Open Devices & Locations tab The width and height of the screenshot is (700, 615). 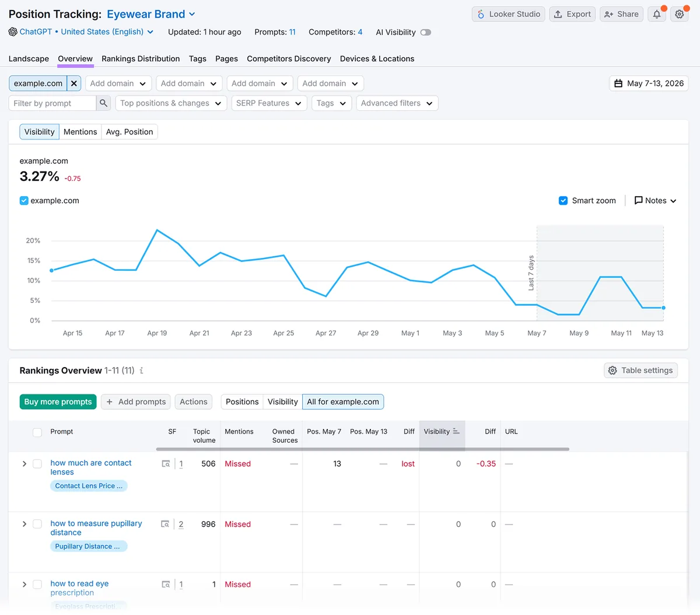pos(377,58)
